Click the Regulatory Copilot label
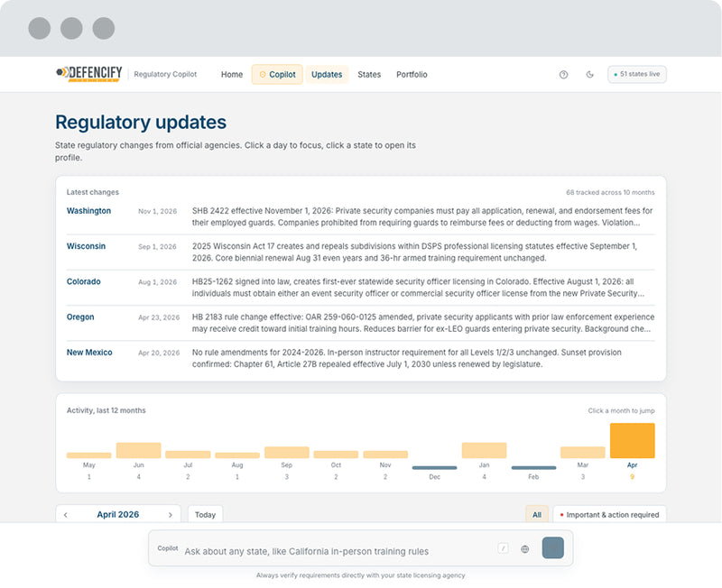The width and height of the screenshot is (722, 588). tap(165, 74)
